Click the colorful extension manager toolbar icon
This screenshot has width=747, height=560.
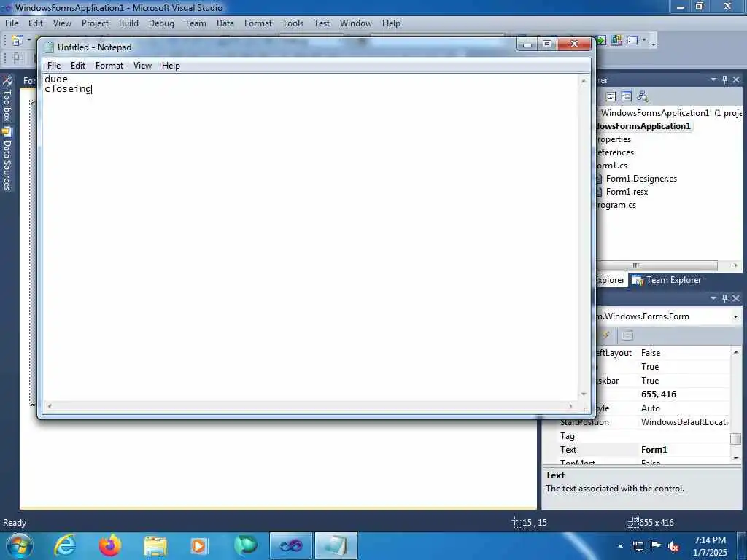(616, 41)
